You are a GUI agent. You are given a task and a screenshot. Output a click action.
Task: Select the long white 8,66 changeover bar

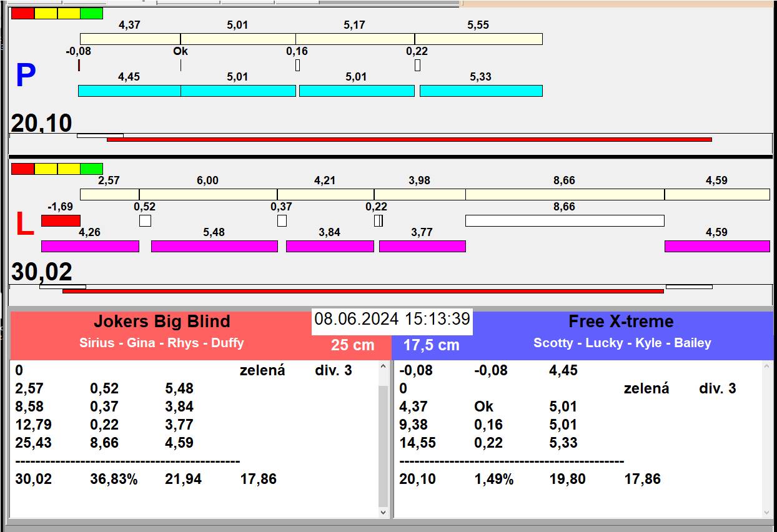pyautogui.click(x=565, y=220)
